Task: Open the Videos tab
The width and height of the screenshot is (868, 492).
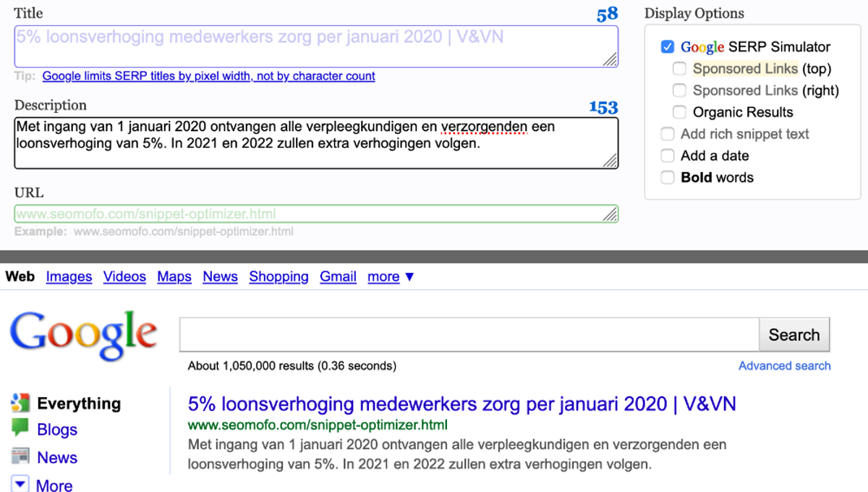Action: 124,276
